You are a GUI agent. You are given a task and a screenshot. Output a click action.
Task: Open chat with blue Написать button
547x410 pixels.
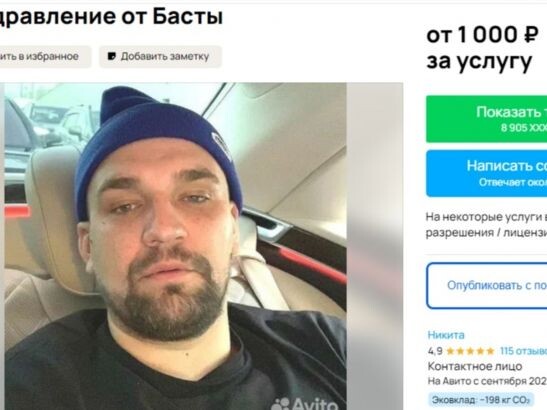[486, 173]
